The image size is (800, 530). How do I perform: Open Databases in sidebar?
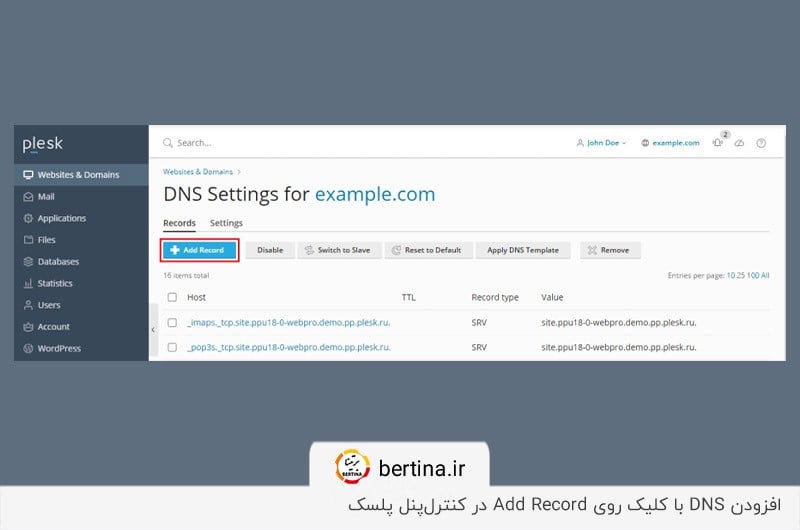(x=81, y=262)
